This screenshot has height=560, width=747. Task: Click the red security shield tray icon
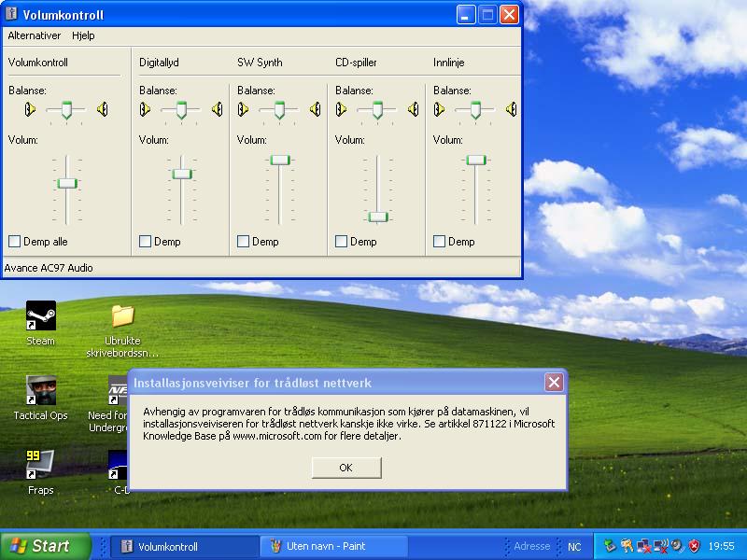(695, 546)
